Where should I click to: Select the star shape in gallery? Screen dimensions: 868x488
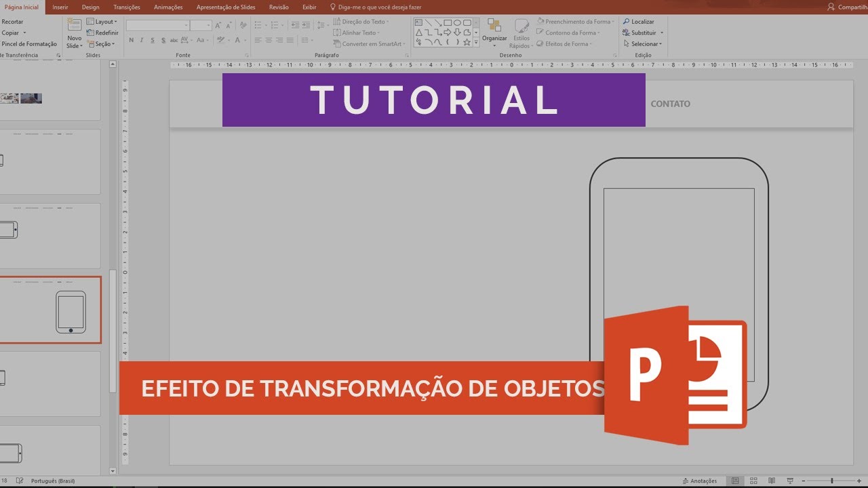click(467, 42)
